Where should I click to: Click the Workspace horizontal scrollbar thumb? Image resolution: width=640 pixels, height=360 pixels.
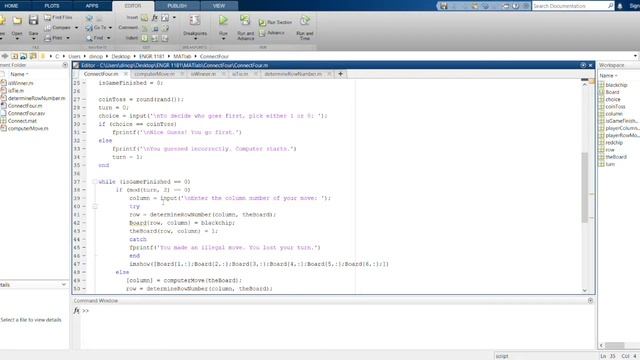pos(615,345)
